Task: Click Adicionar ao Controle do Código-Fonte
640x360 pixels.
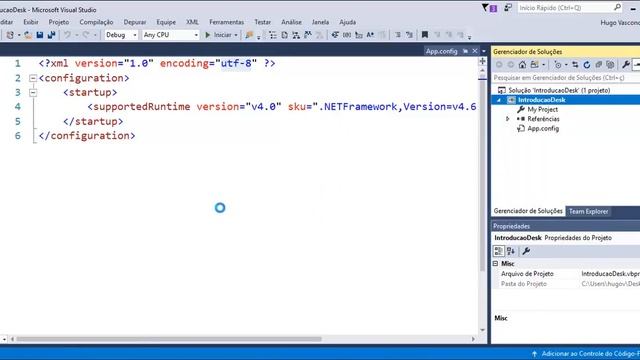Action: tap(586, 354)
